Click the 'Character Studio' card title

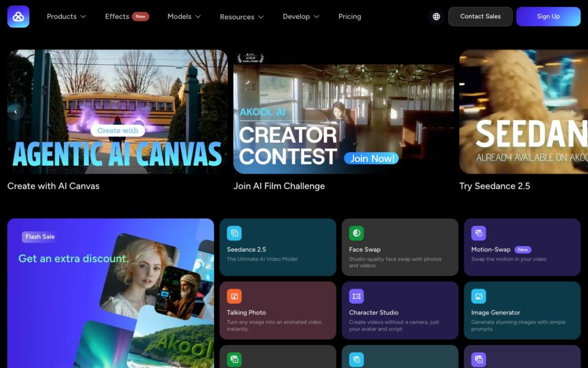point(373,312)
